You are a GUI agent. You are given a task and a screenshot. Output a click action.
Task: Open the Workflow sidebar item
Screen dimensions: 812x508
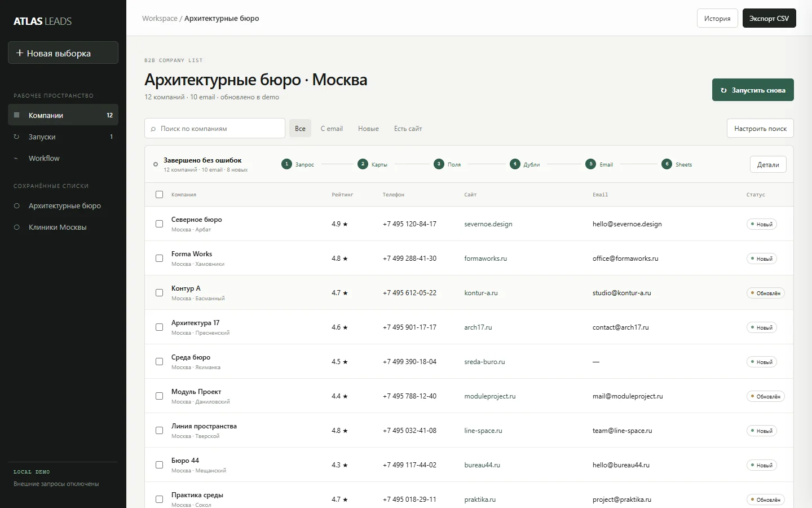[63, 158]
